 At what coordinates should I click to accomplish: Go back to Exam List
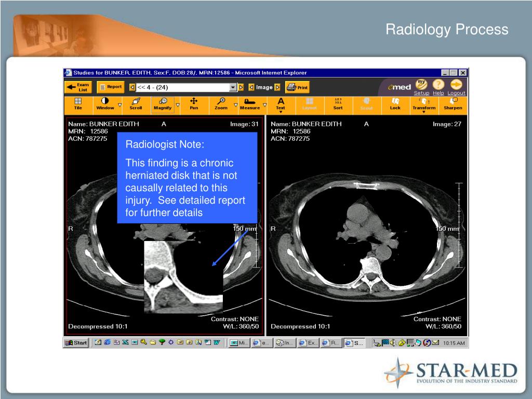pos(78,87)
